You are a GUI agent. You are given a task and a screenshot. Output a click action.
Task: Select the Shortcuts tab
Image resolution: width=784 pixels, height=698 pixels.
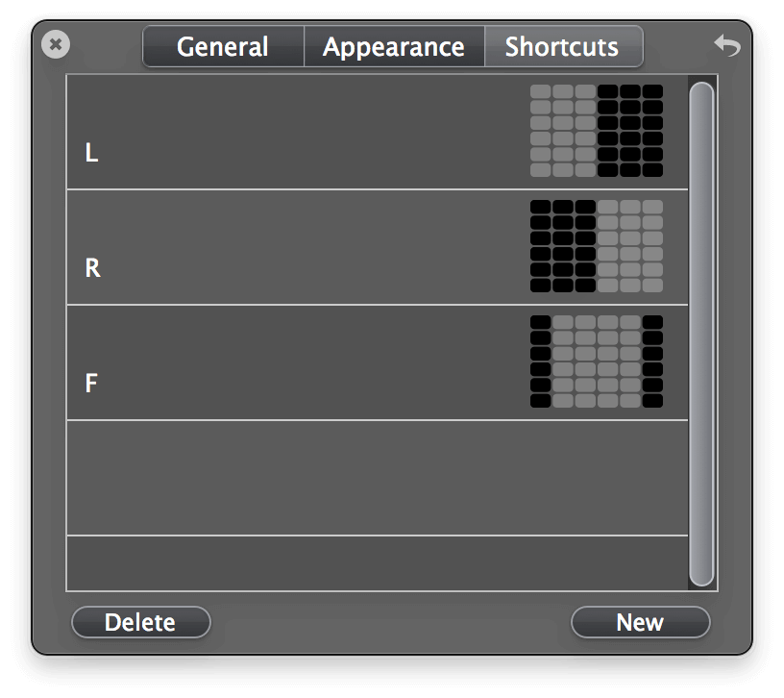[x=562, y=47]
